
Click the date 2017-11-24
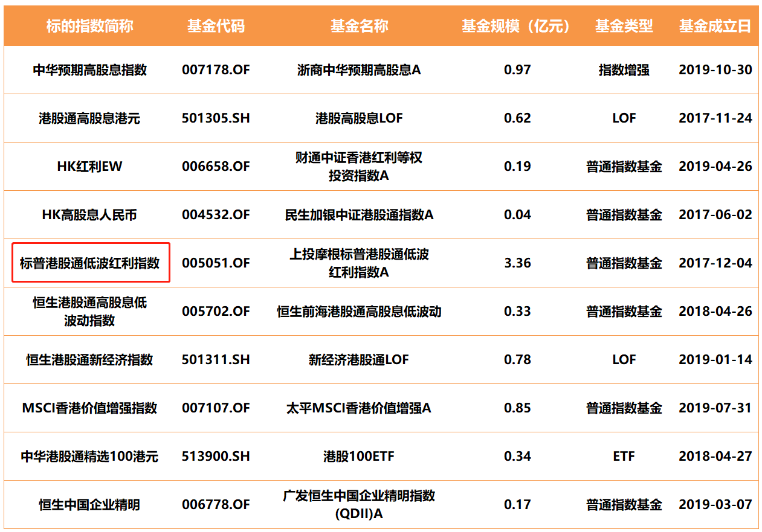(715, 118)
